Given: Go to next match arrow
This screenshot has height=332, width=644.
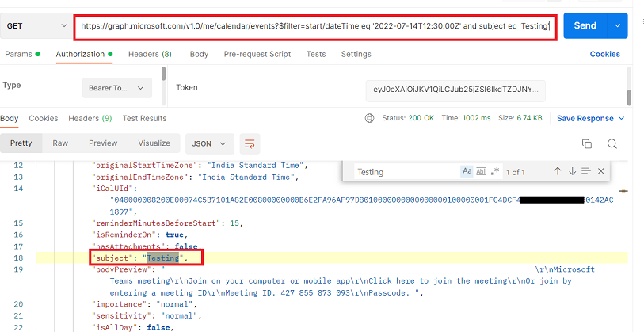Looking at the screenshot, I should pos(572,171).
